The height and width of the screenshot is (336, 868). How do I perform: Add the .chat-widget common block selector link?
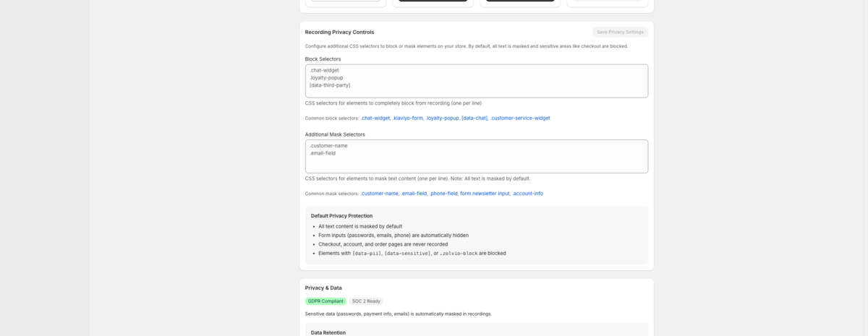(x=375, y=118)
